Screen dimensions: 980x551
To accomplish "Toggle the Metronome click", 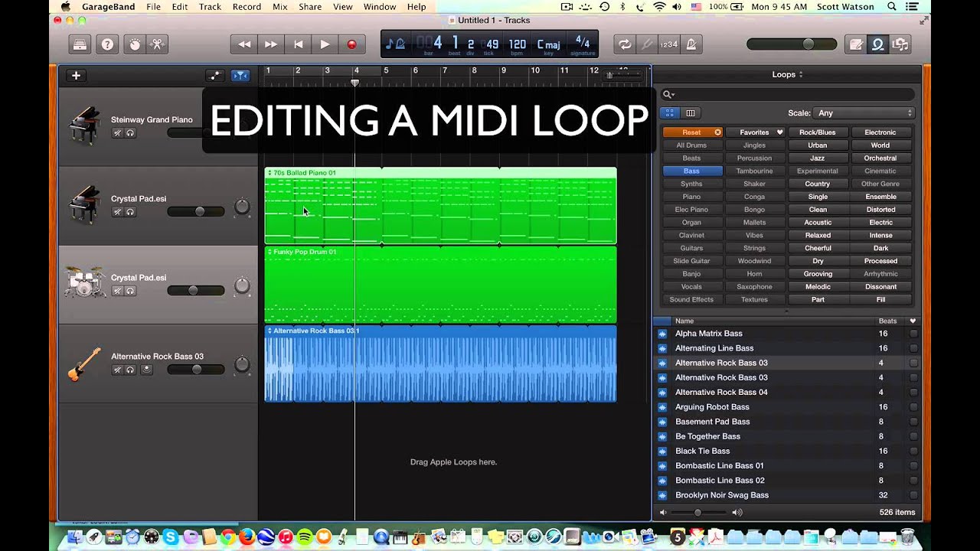I will [691, 44].
